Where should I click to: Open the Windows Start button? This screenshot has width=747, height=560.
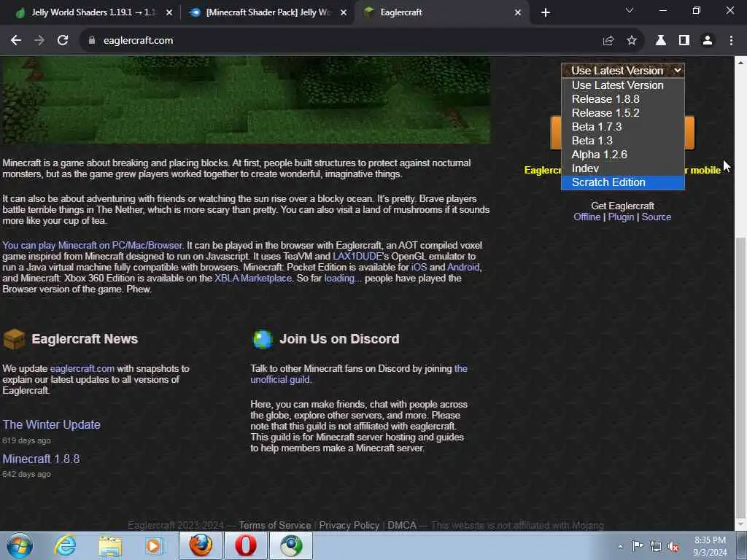coord(19,545)
